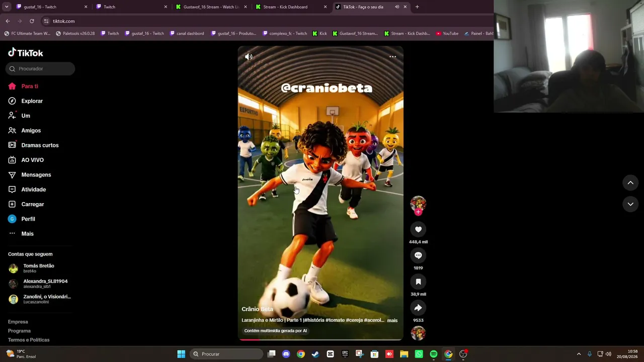The image size is (644, 362).
Task: Go to the previous video with up arrow
Action: pos(630,183)
